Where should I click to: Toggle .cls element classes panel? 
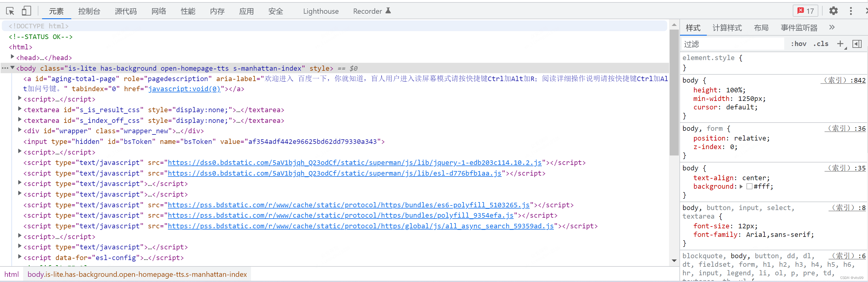[821, 44]
